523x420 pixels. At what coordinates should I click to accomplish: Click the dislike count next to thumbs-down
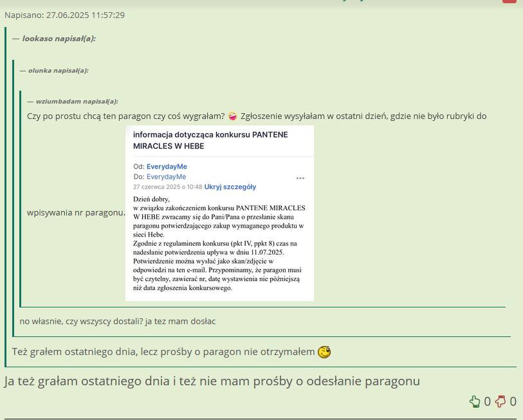tap(513, 402)
